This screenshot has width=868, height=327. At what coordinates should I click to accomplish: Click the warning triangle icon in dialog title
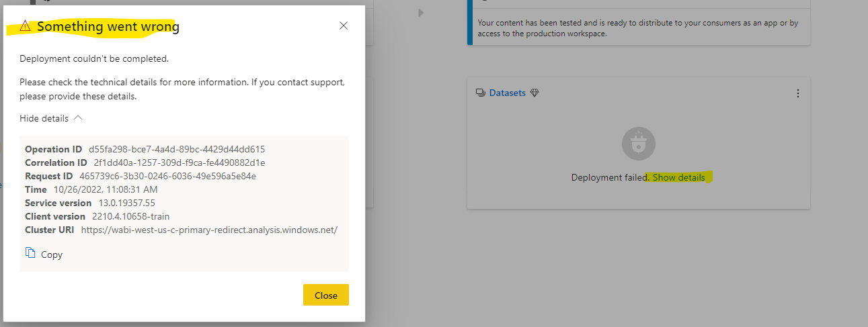(26, 26)
